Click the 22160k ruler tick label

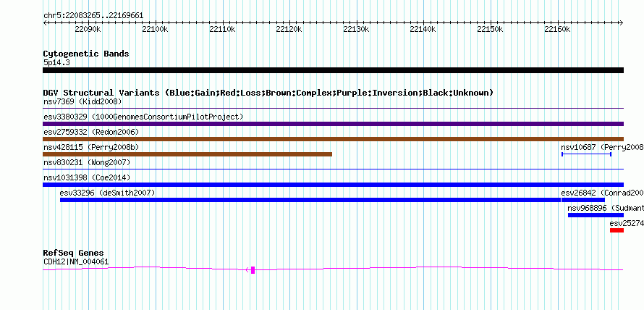point(556,30)
